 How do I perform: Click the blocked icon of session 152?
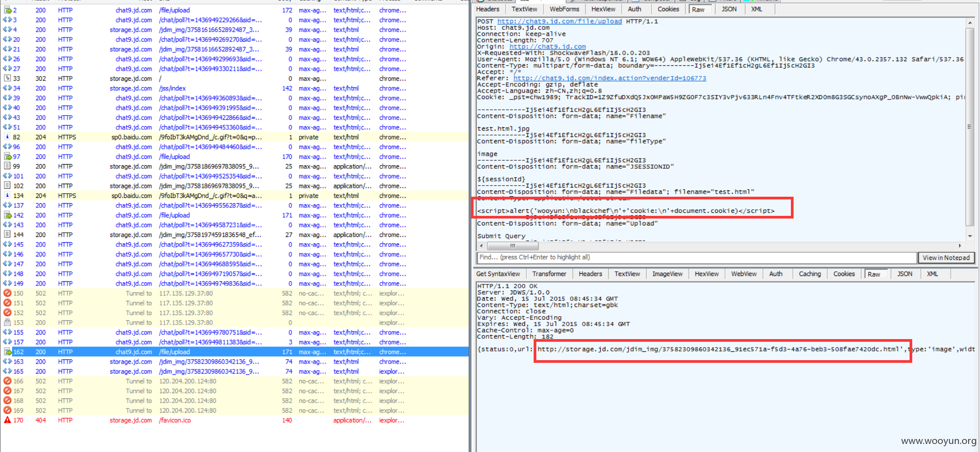pos(7,313)
